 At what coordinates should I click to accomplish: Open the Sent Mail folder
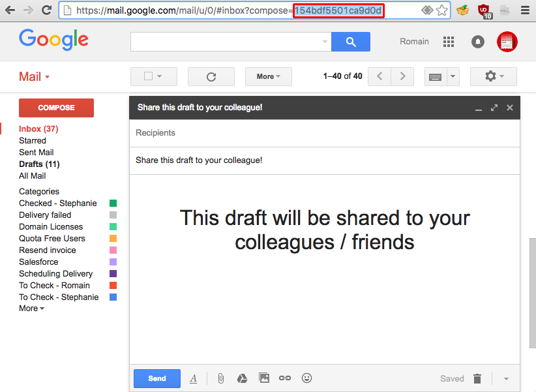37,152
